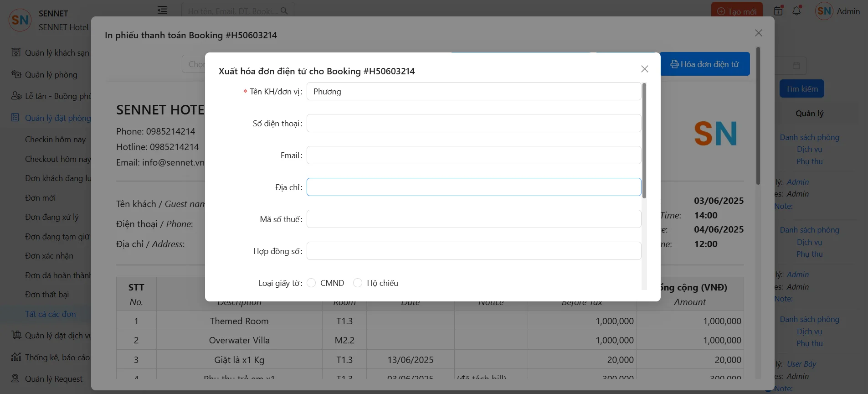Screen dimensions: 868x394
Task: Click the Thống kê, báo cáo icon
Action: point(16,357)
